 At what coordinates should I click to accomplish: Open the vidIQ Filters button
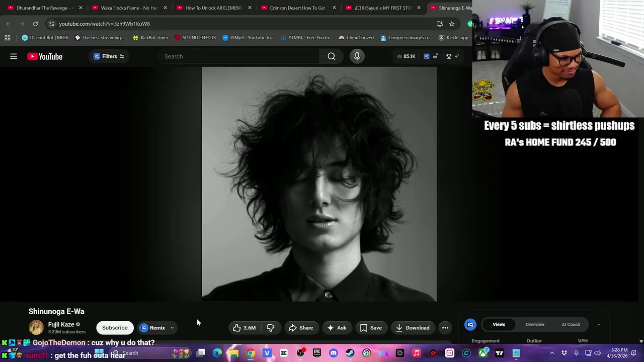109,56
